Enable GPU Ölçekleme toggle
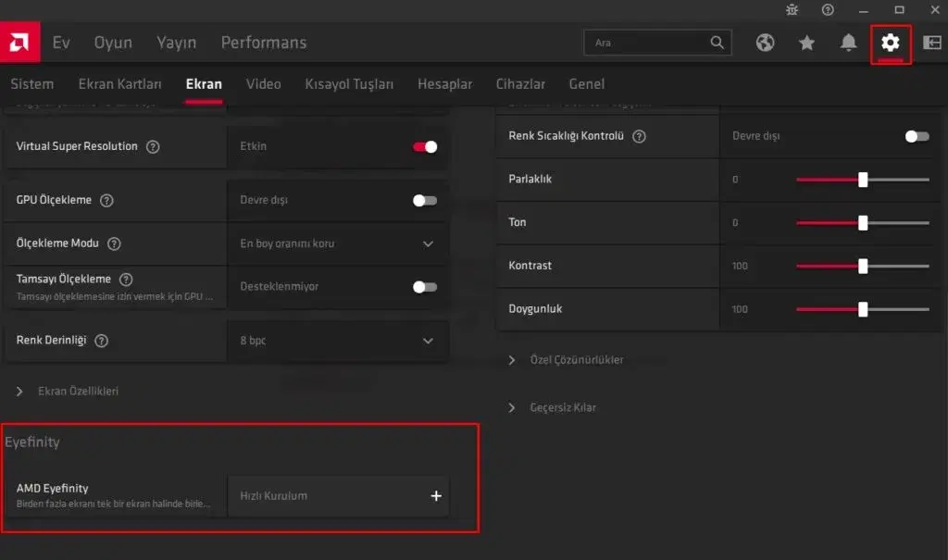Screen dimensions: 948x560 (x=425, y=200)
